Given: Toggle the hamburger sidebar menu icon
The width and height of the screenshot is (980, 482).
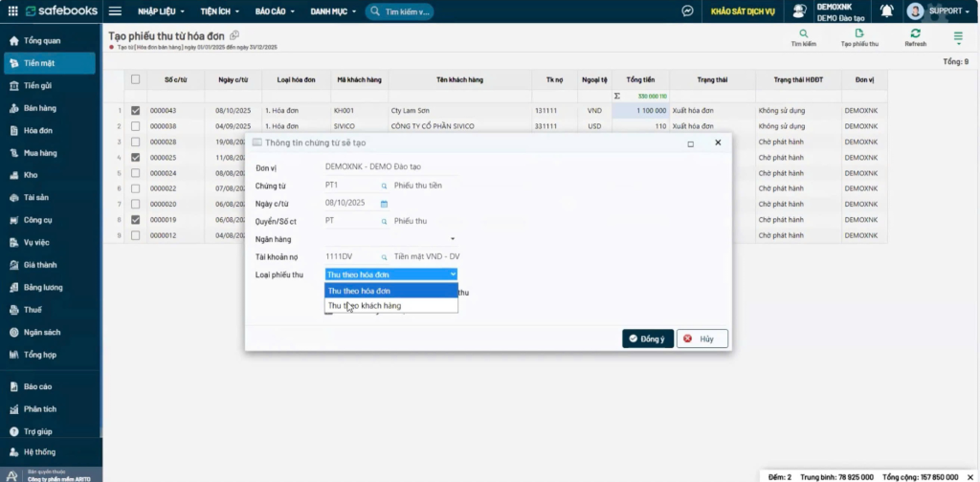Looking at the screenshot, I should 115,11.
